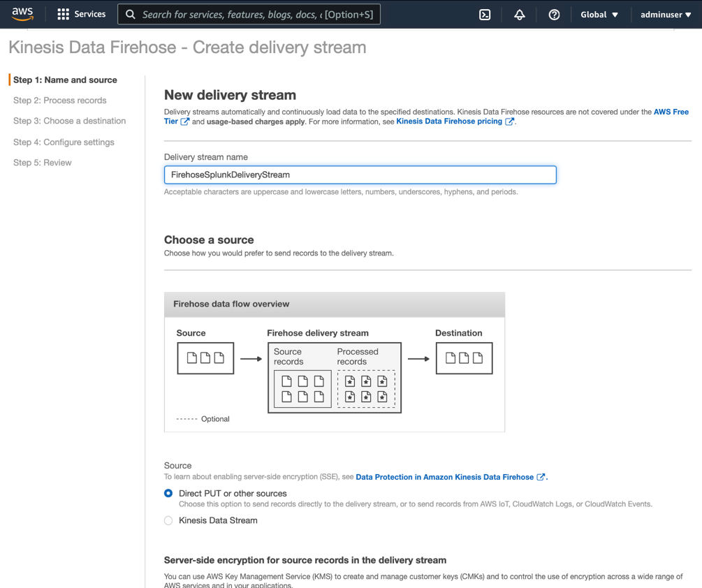This screenshot has height=588, width=702.
Task: Open Data Protection in Amazon Kinesis link
Action: [444, 477]
